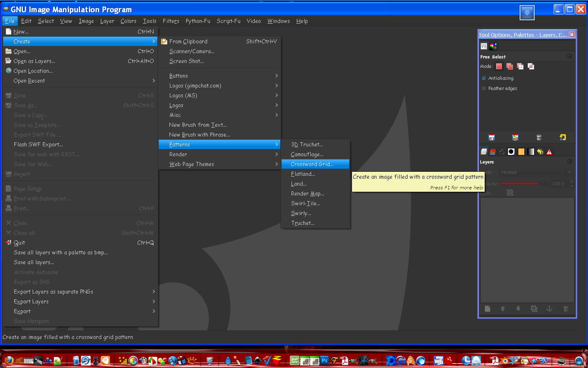Choose Flash SWF Export
Image resolution: width=588 pixels, height=368 pixels.
[80, 144]
